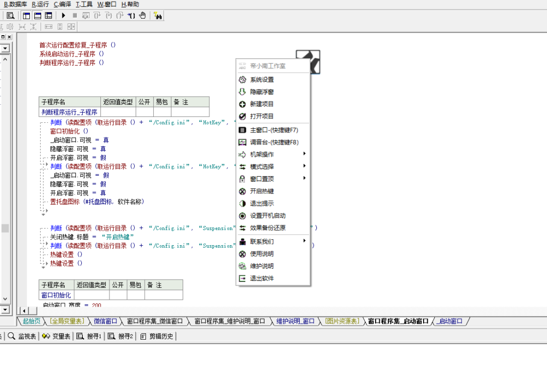Click the run-to-cursor braces icon
This screenshot has width=547, height=392.
tap(131, 15)
